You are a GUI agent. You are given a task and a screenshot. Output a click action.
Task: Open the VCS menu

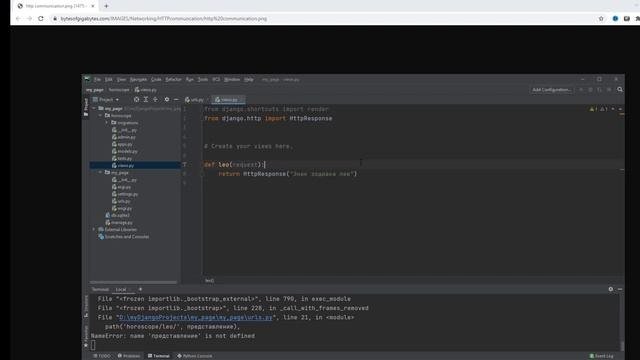point(216,80)
